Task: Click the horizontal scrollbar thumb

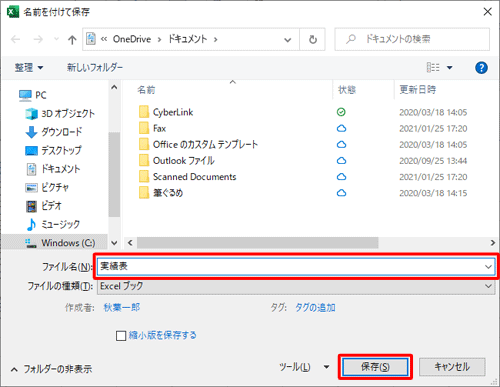Action: click(x=257, y=243)
